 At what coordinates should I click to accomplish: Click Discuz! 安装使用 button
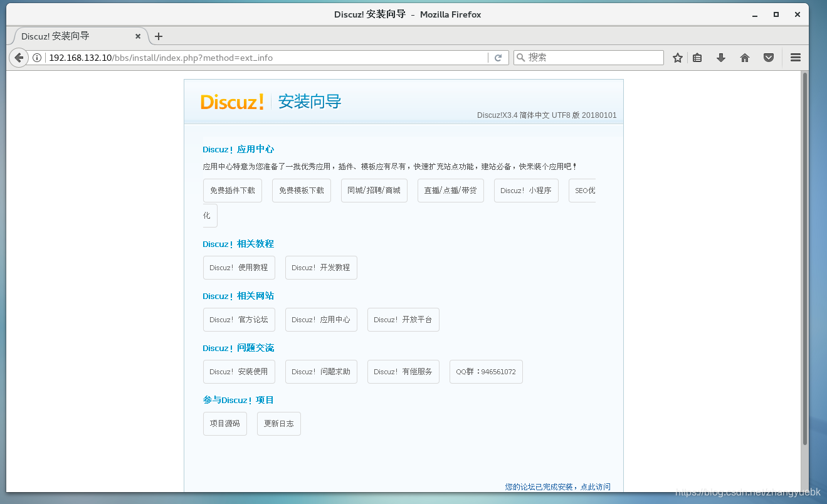239,372
